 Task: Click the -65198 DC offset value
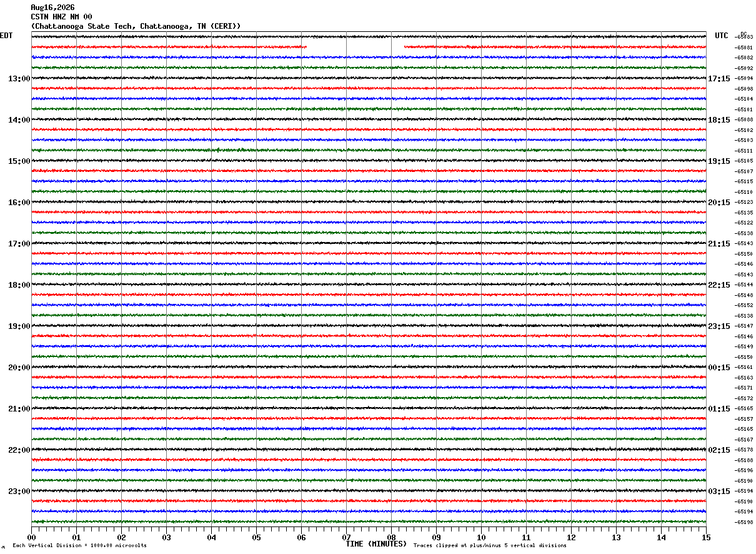pos(744,522)
